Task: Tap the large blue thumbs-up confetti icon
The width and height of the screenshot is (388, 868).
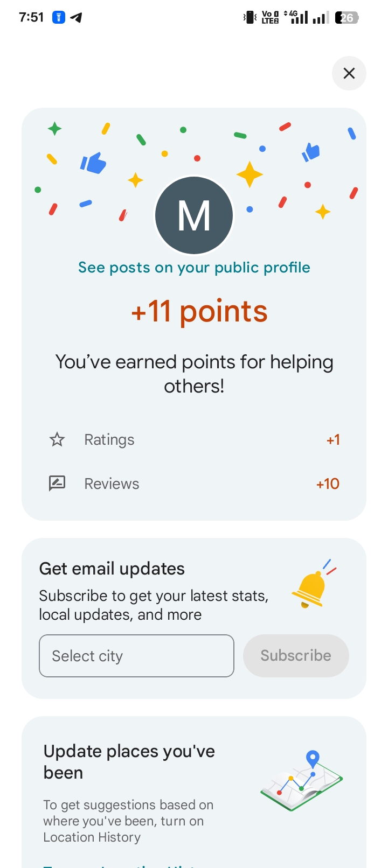Action: (93, 163)
